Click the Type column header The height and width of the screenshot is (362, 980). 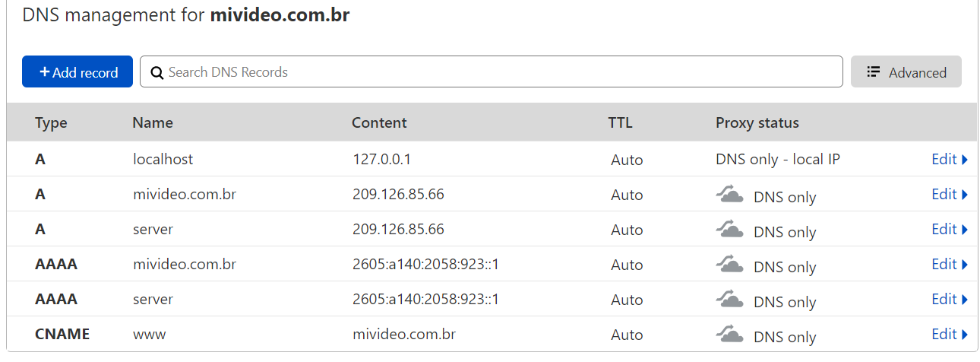(51, 123)
